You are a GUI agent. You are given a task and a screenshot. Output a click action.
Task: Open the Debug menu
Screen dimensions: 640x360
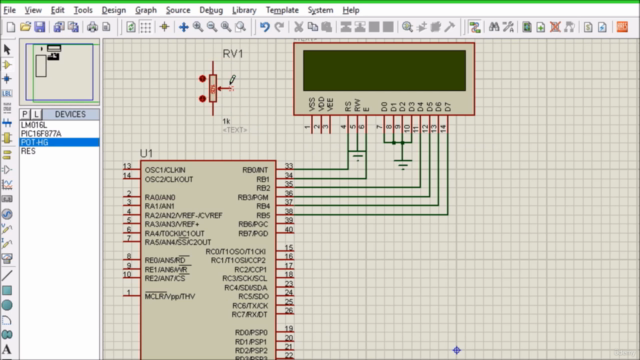point(211,10)
